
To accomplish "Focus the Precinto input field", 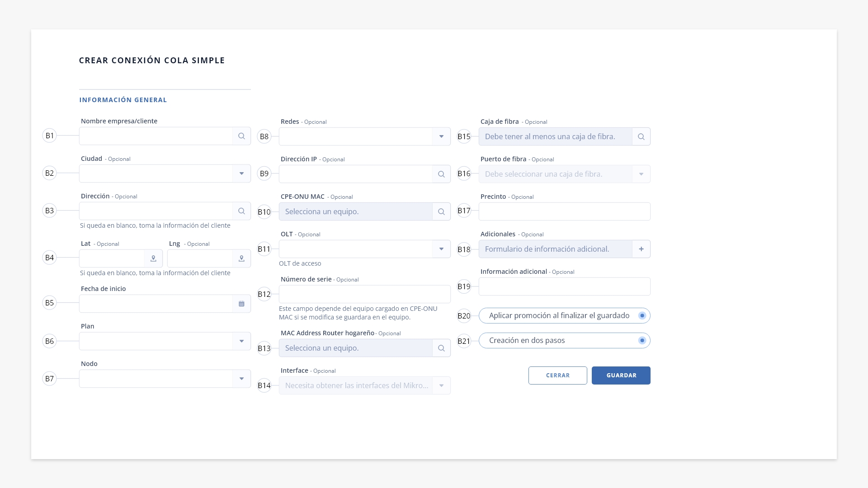I will click(565, 211).
